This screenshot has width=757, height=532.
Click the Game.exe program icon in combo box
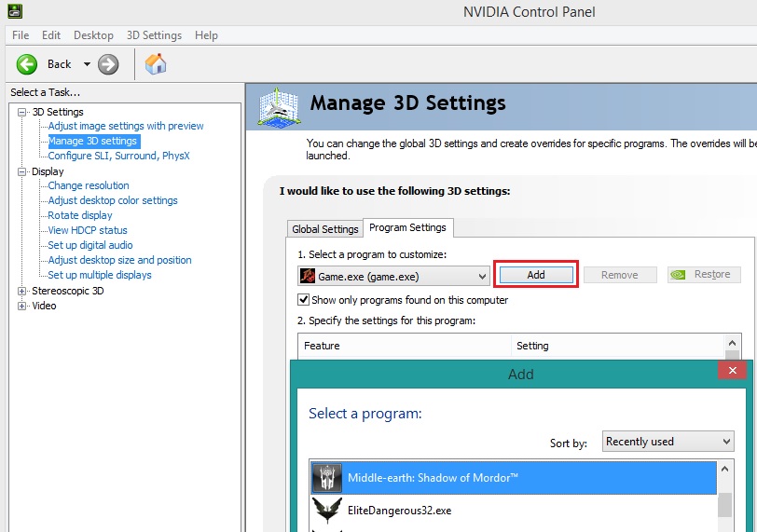[x=308, y=277]
